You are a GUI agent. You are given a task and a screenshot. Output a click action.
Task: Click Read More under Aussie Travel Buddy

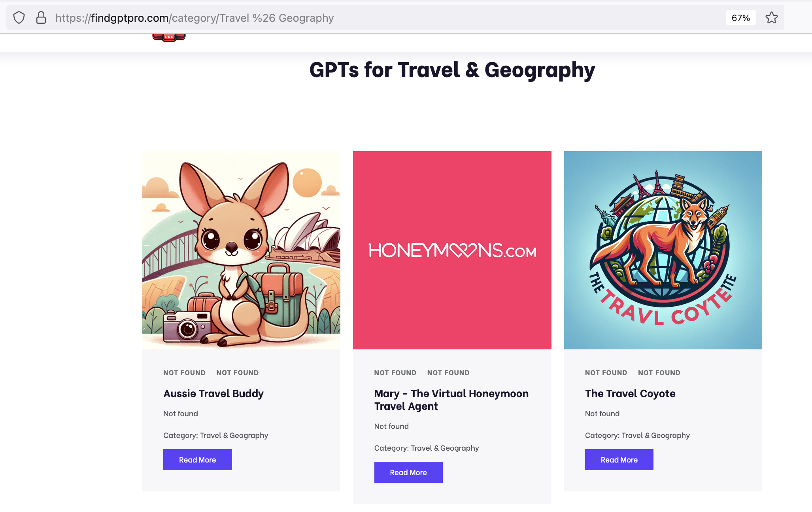pyautogui.click(x=197, y=460)
